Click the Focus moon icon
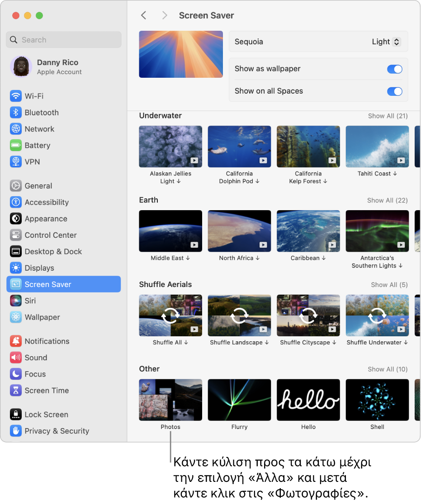 16,373
